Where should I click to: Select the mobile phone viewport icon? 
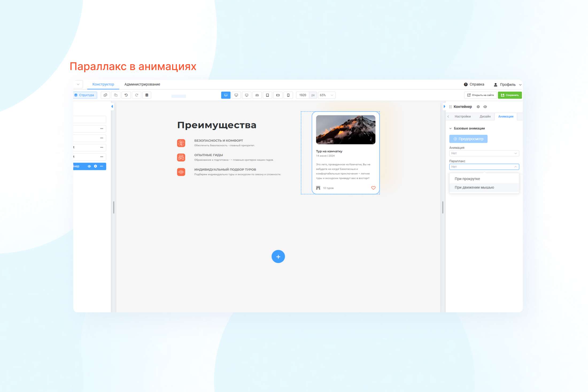(288, 95)
